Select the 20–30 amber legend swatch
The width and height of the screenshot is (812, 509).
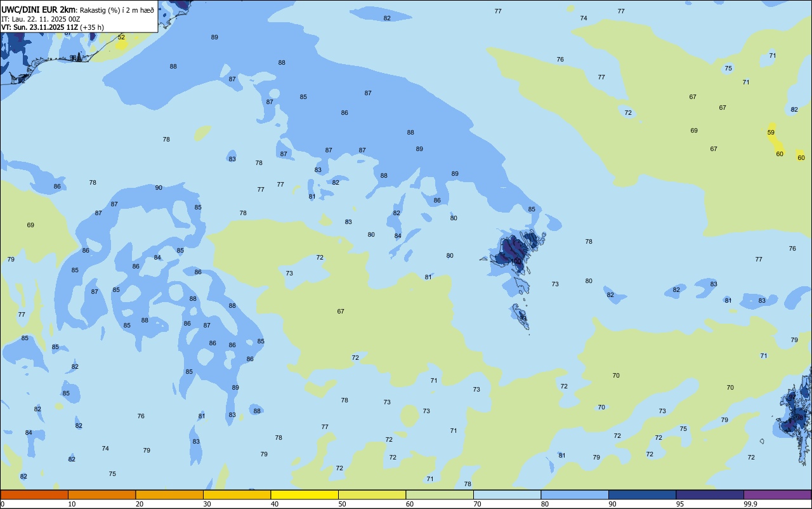click(x=169, y=494)
